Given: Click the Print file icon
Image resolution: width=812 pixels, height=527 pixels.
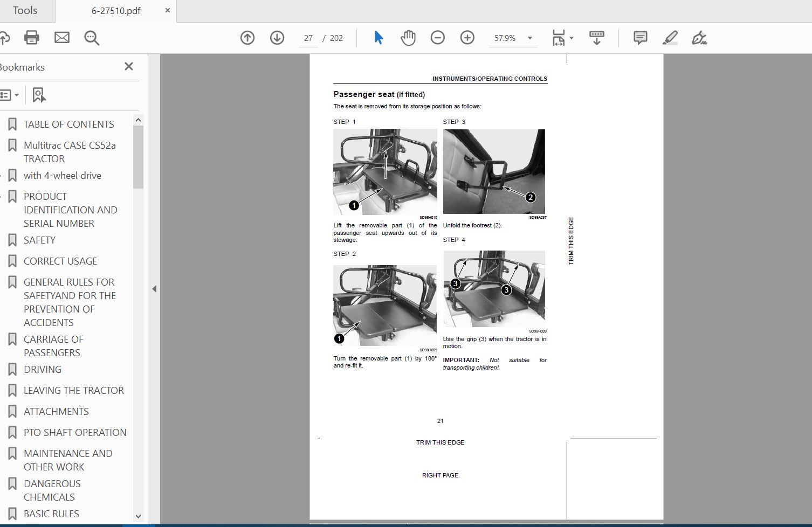Looking at the screenshot, I should tap(32, 38).
